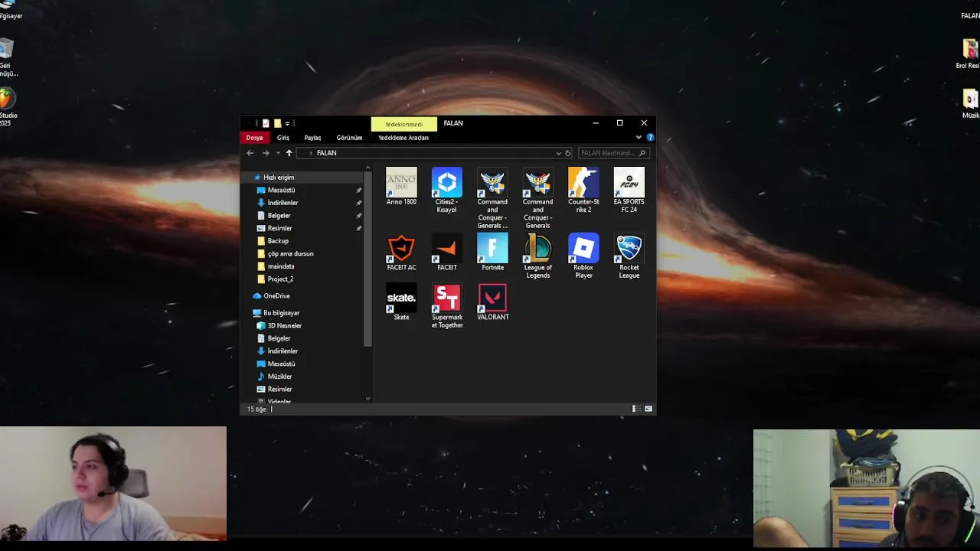Open the Dosya menu
Viewport: 980px width, 551px height.
tap(254, 138)
